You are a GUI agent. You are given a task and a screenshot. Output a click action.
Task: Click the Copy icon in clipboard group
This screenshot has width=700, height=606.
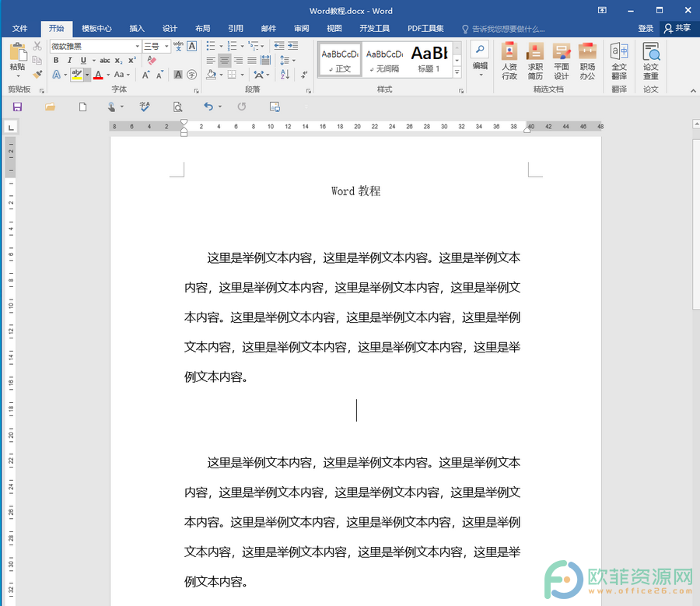pyautogui.click(x=37, y=60)
